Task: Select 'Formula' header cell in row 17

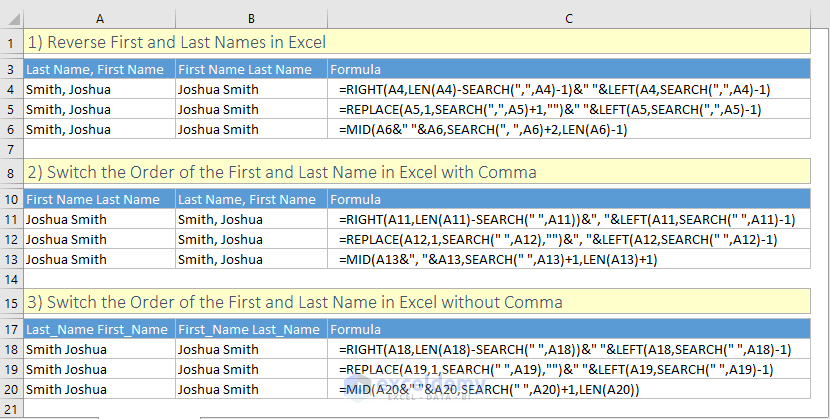Action: tap(569, 330)
